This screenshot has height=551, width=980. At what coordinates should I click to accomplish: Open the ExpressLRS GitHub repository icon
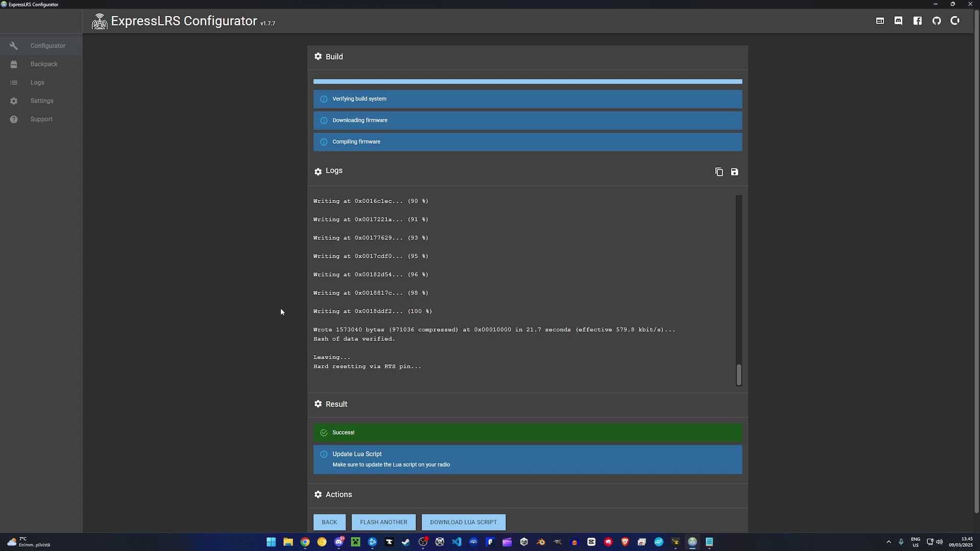click(936, 21)
